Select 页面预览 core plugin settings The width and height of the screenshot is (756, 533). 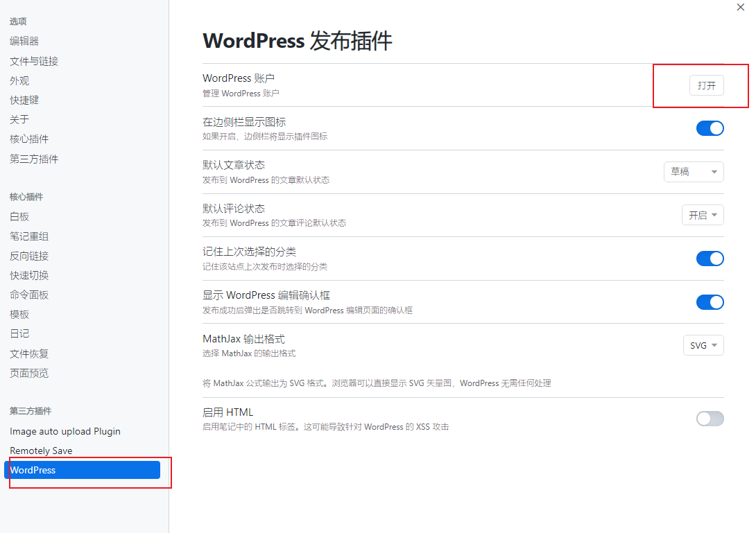point(29,372)
